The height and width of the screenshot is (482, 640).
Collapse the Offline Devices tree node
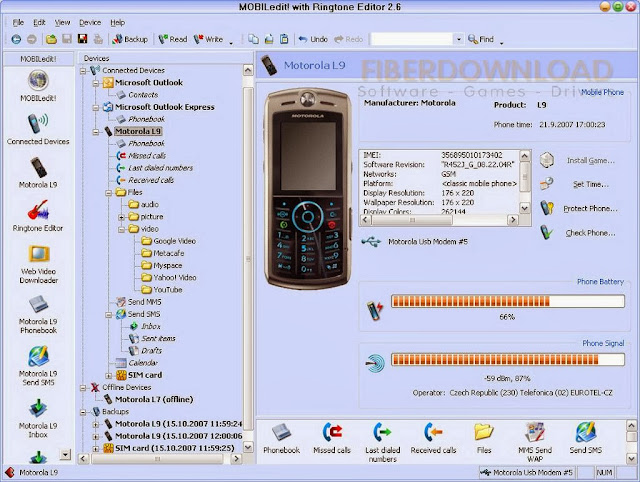tap(83, 388)
